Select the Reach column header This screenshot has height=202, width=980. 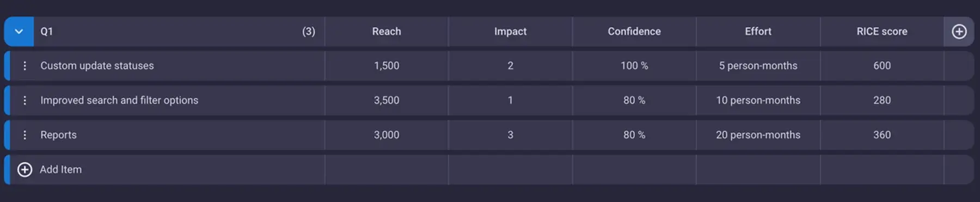(x=387, y=32)
